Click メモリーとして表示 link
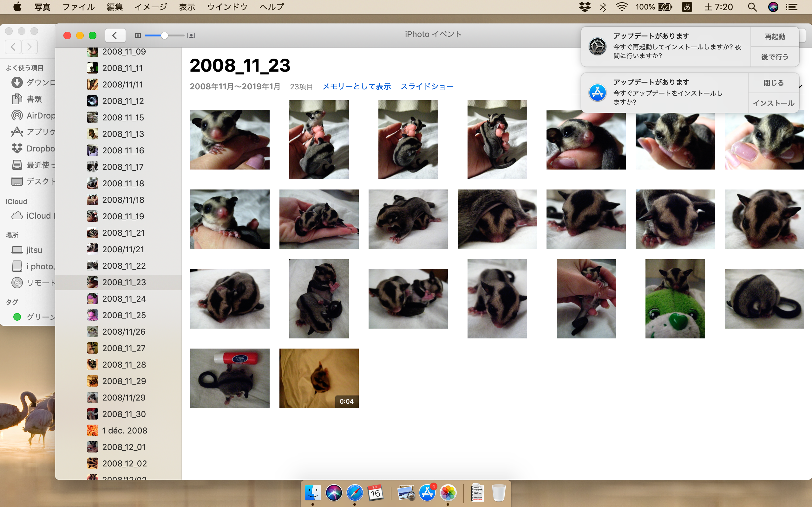Viewport: 812px width, 507px height. pos(356,87)
